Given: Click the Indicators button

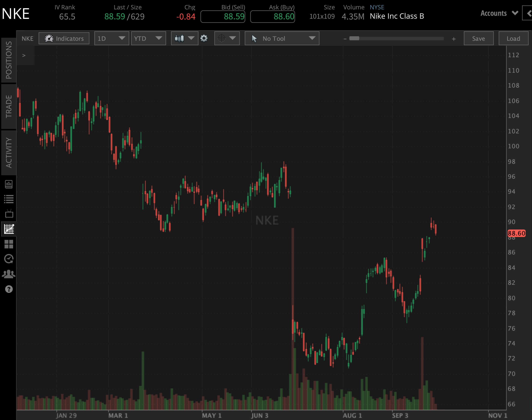Looking at the screenshot, I should pos(64,38).
